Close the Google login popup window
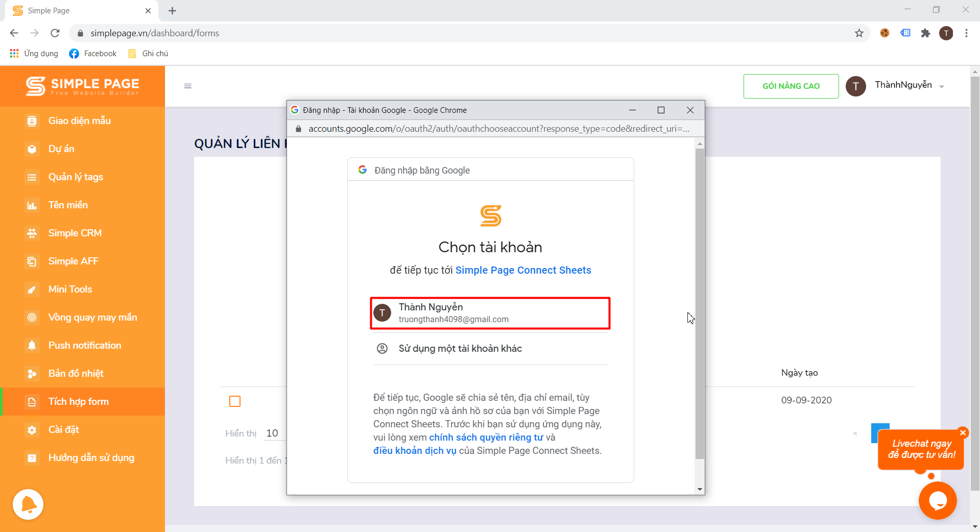 point(690,110)
